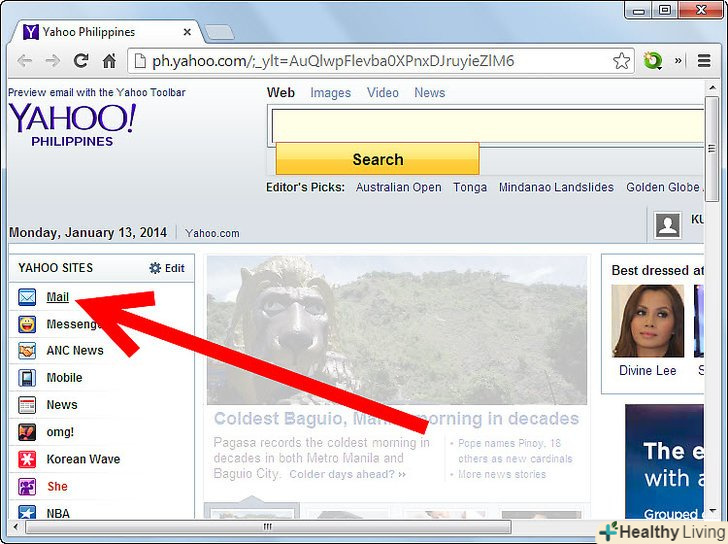Open the omg! link

pos(60,432)
